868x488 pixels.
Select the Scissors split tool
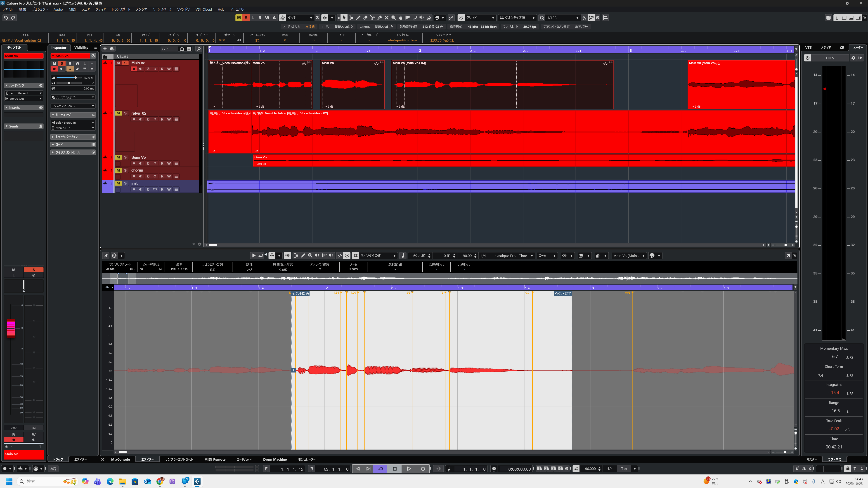pyautogui.click(x=372, y=18)
